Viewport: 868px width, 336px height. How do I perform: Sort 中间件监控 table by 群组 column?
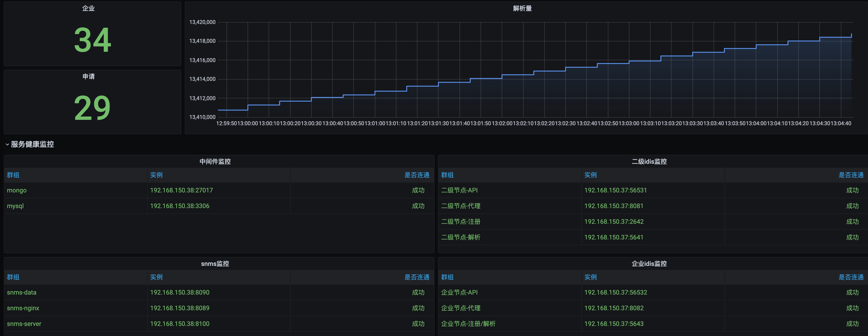coord(13,175)
